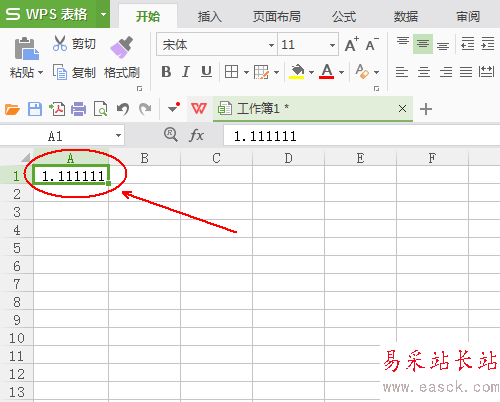Center text horizontally
The width and height of the screenshot is (500, 402).
pyautogui.click(x=424, y=72)
